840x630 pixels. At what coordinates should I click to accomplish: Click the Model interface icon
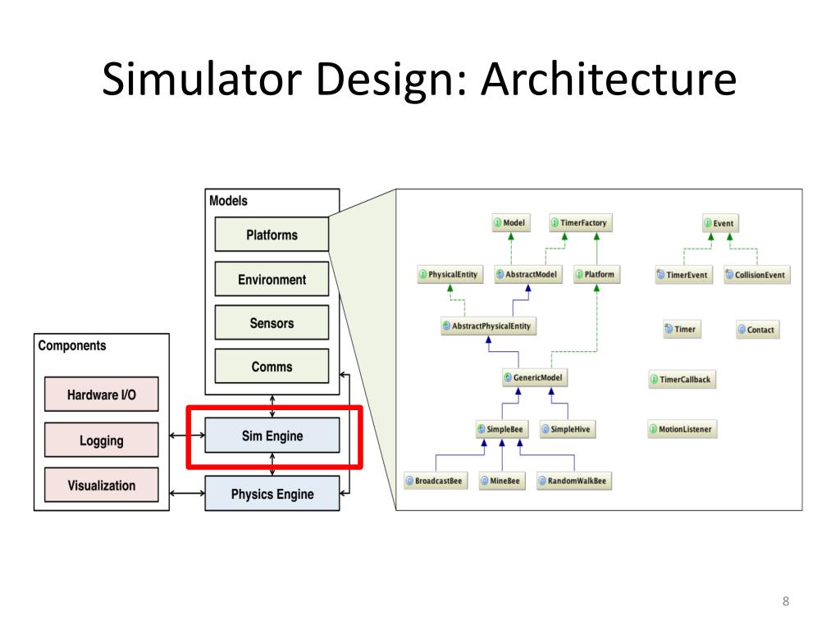tap(497, 223)
